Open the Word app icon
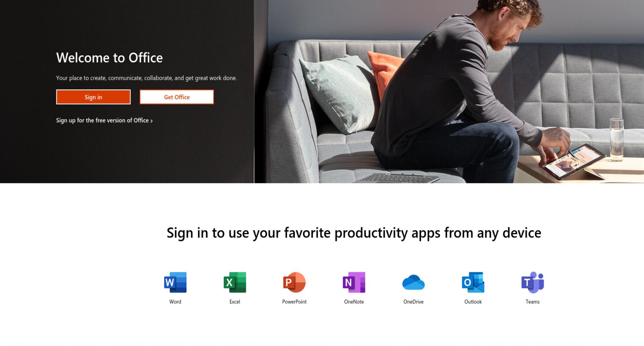Image resolution: width=644 pixels, height=346 pixels. click(x=175, y=282)
